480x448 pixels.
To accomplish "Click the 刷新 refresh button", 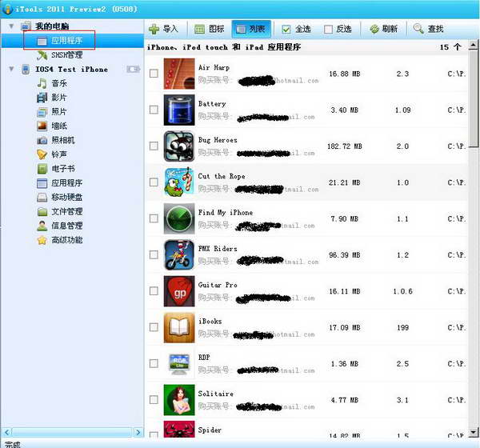I will pos(383,29).
